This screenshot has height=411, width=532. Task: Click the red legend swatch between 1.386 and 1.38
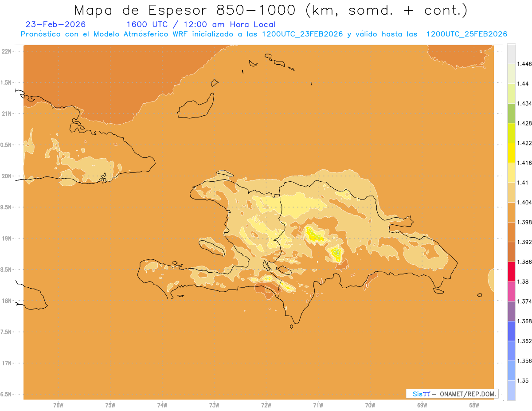tap(511, 272)
